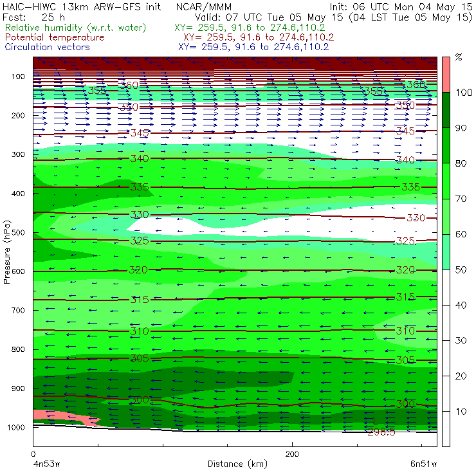Click the blue "Circulation vectors" legend label
Screen dimensions: 476x476
[x=48, y=47]
